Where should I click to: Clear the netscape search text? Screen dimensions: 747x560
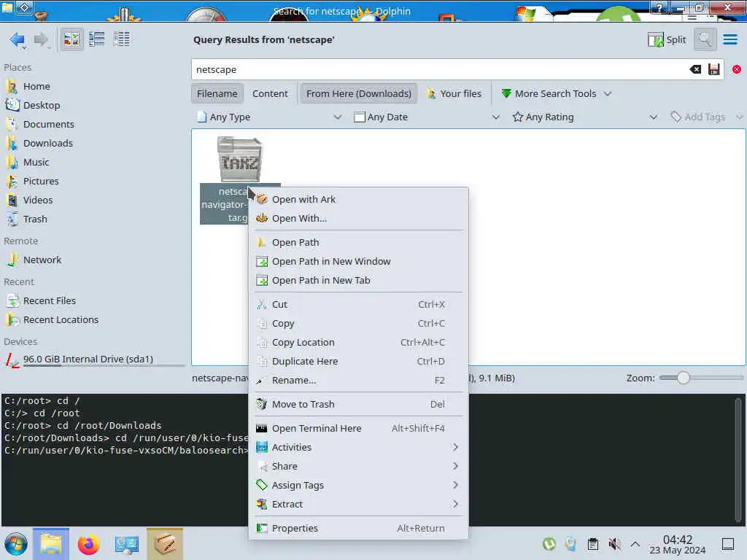pyautogui.click(x=695, y=69)
